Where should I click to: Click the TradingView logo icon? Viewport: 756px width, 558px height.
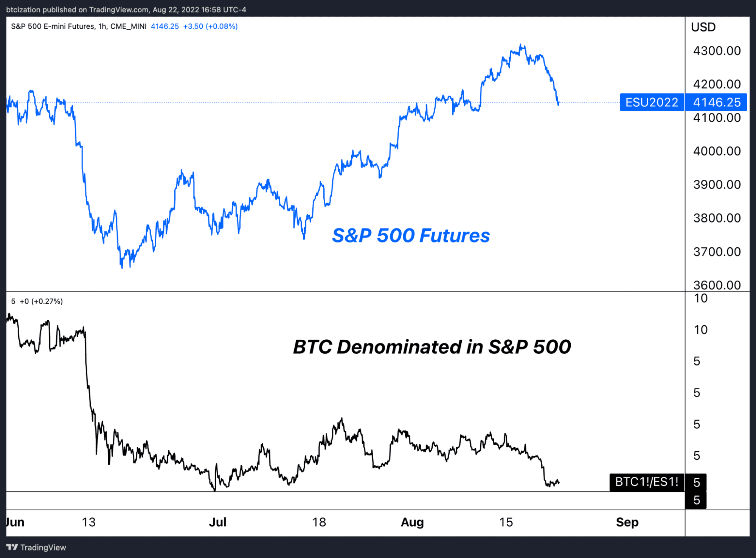click(12, 547)
